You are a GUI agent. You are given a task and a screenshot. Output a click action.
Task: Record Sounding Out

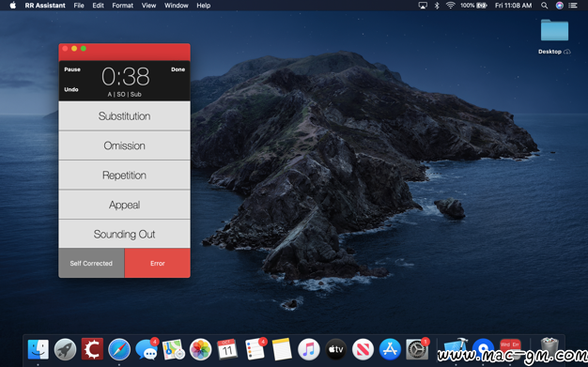tap(124, 234)
